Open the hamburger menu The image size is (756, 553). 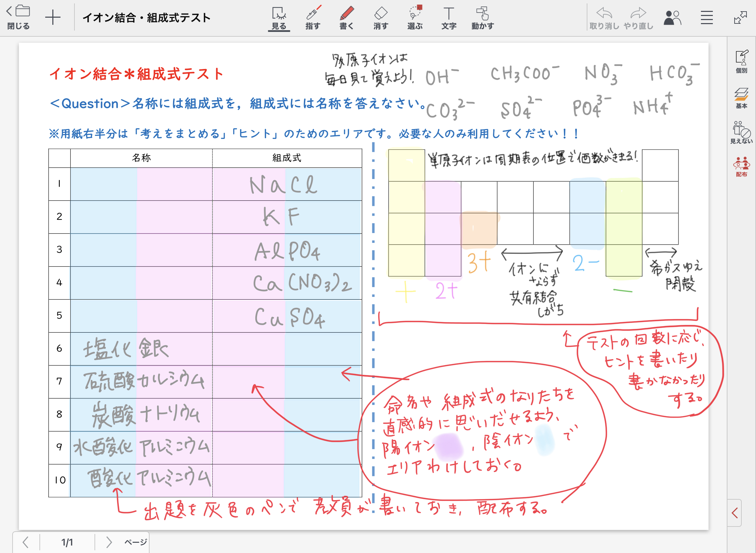706,18
